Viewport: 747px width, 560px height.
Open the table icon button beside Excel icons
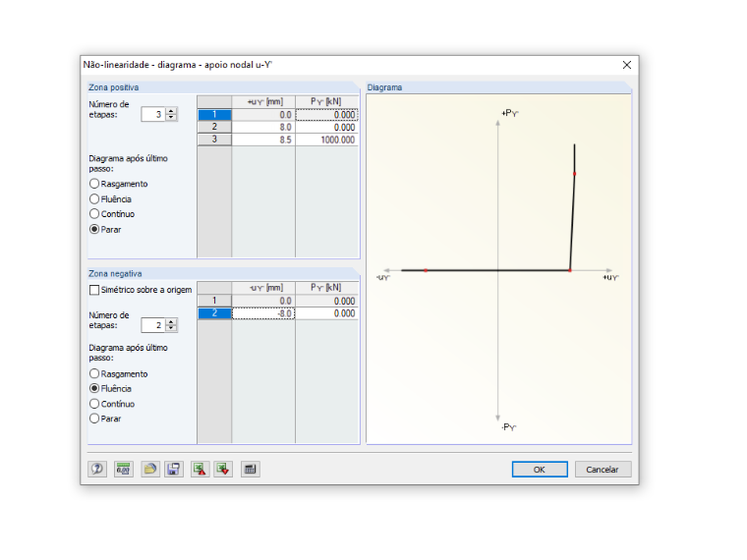250,469
